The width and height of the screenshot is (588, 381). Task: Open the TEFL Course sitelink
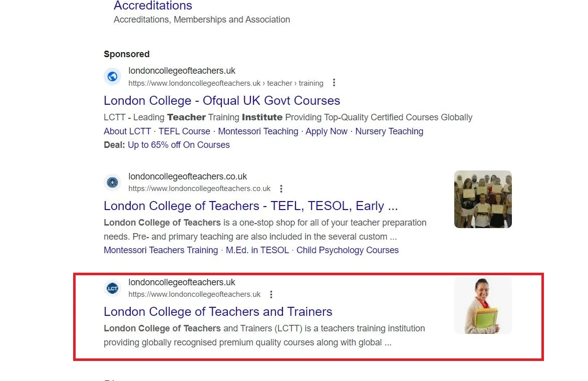pos(184,131)
